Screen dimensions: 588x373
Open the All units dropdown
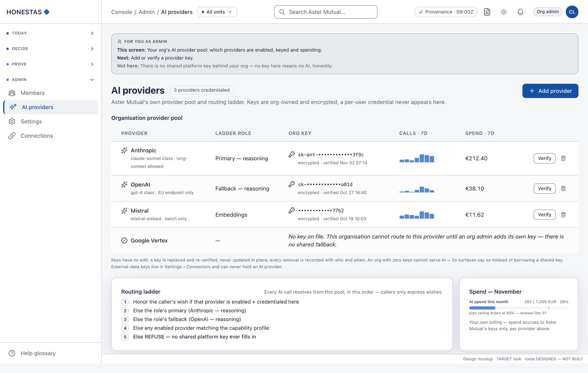point(217,12)
